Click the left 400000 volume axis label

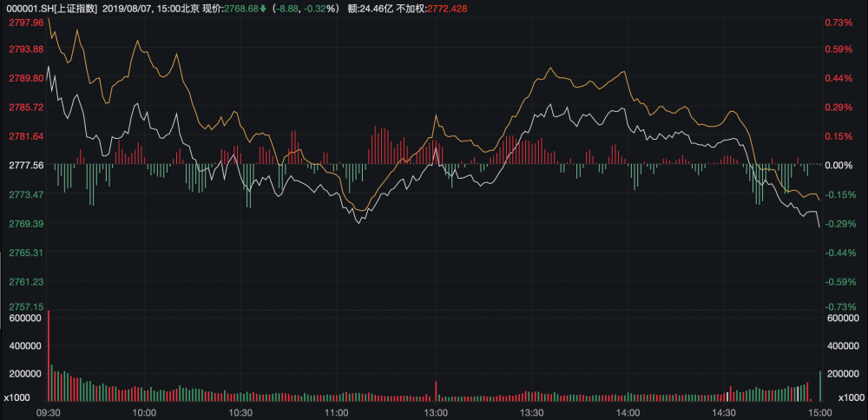pos(25,346)
